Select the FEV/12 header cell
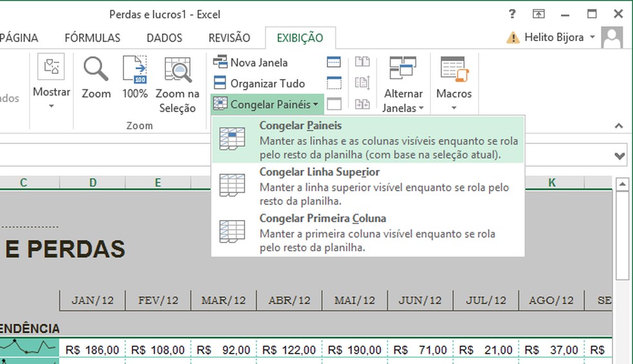The image size is (633, 364). (158, 300)
